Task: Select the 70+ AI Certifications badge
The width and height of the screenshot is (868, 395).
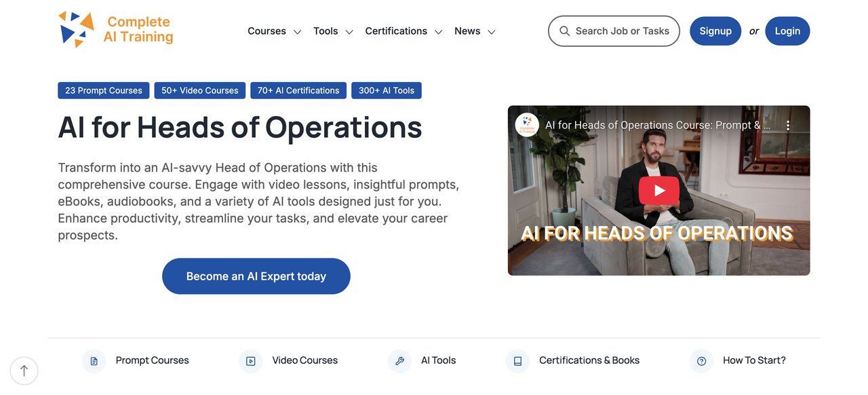Action: click(x=298, y=90)
